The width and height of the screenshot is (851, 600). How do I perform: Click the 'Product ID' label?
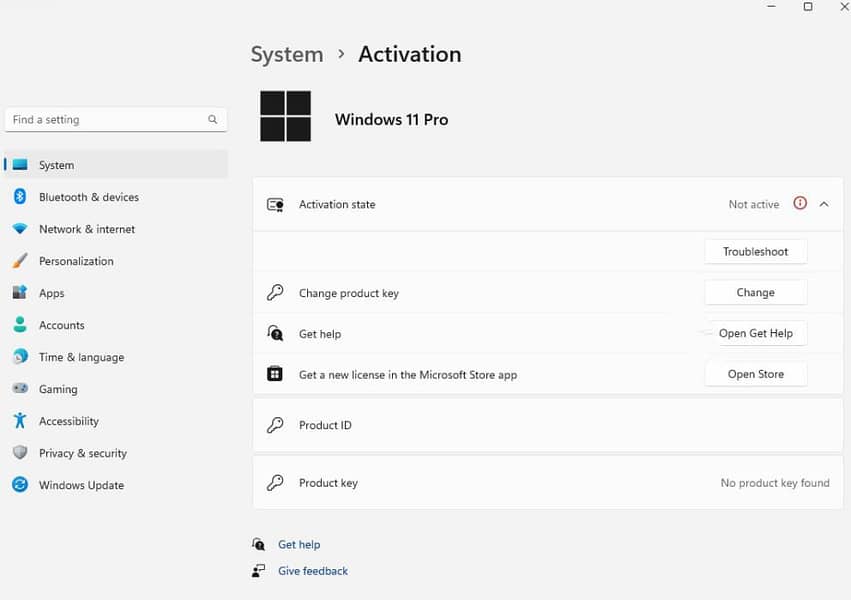[325, 425]
